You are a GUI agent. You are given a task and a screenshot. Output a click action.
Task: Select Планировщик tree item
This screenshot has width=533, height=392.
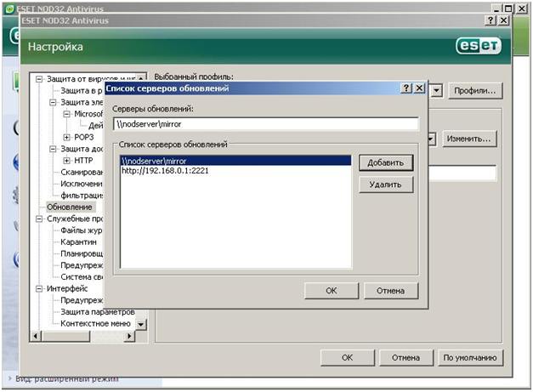(x=82, y=253)
